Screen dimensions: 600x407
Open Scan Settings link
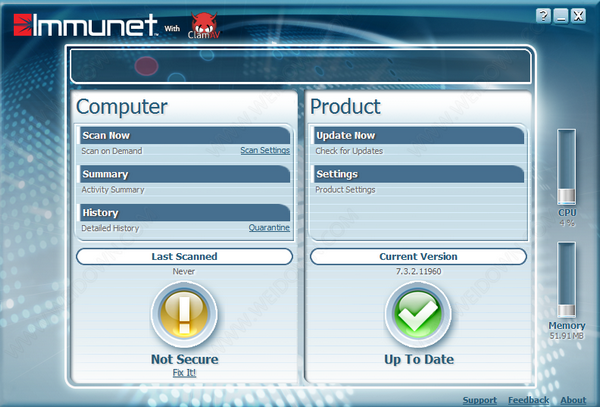pos(265,150)
